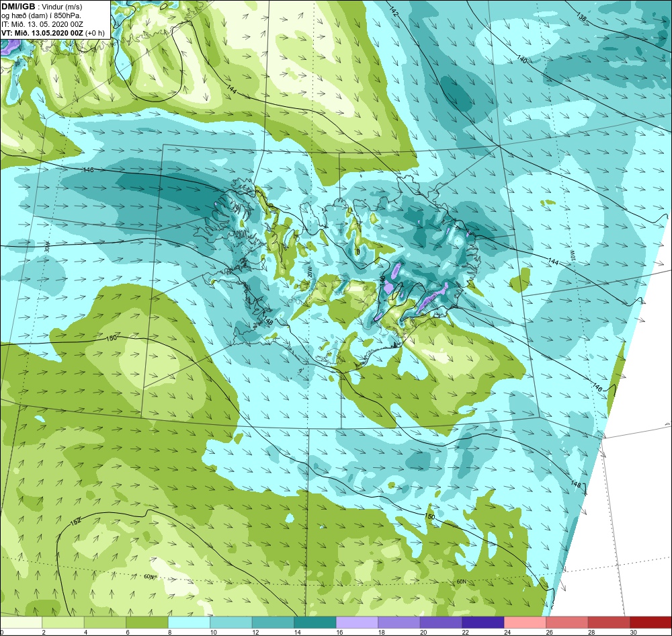The height and width of the screenshot is (636, 672).
Task: Click the green 4–6 m/s legend swatch
Action: 105,623
